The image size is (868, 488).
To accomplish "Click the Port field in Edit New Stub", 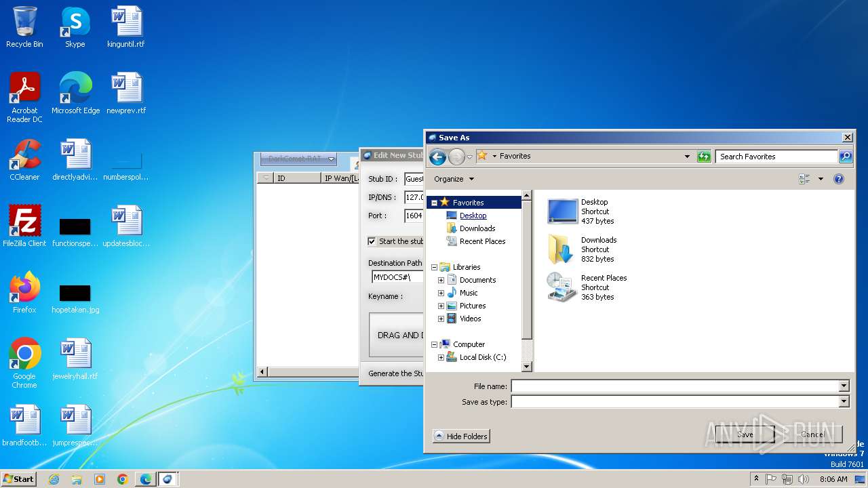I will [414, 216].
